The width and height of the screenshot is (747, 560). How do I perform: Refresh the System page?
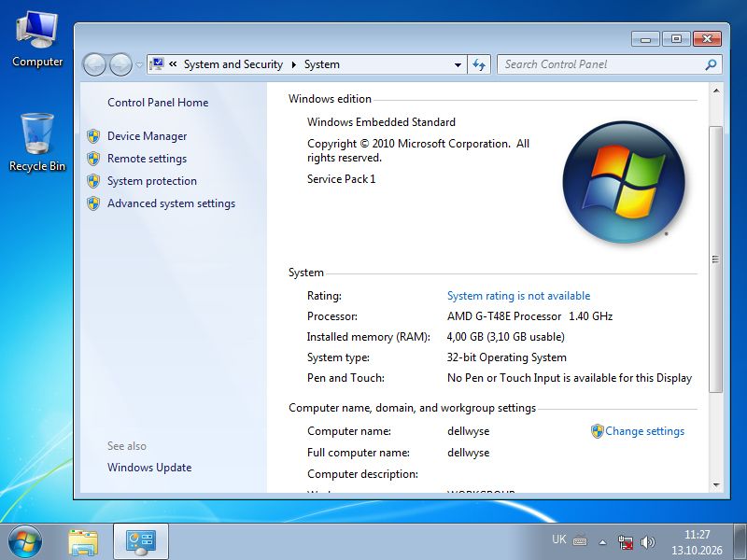479,64
